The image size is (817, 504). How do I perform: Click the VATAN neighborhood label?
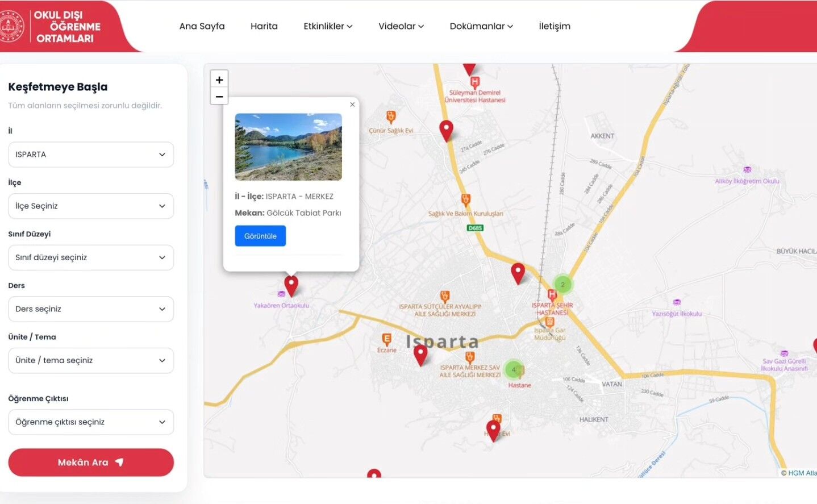[612, 385]
